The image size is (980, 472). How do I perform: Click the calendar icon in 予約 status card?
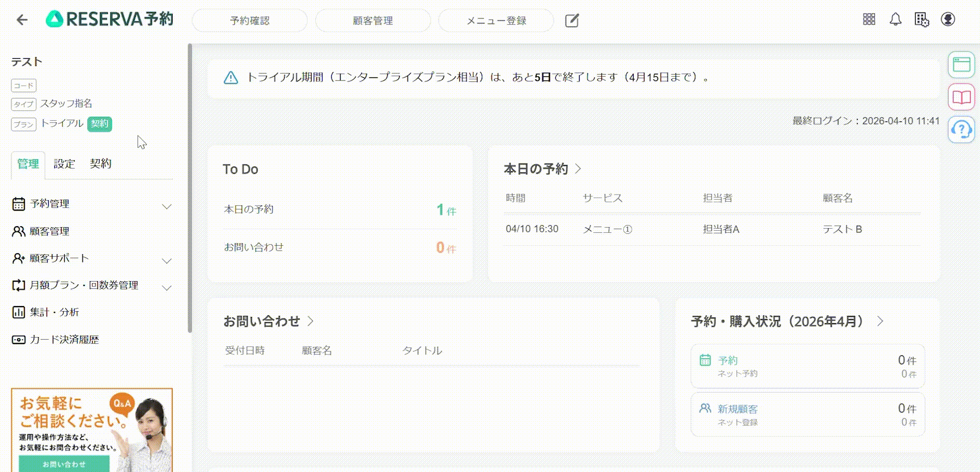click(x=705, y=360)
